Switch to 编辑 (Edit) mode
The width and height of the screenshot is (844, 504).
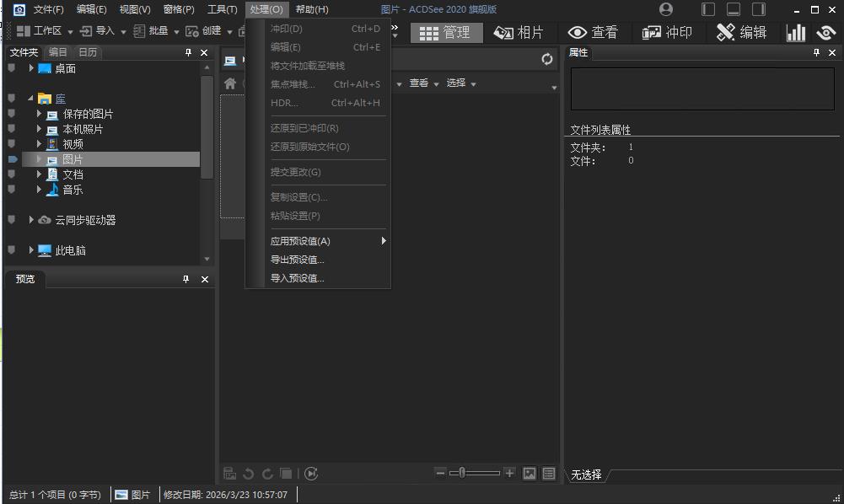(741, 32)
